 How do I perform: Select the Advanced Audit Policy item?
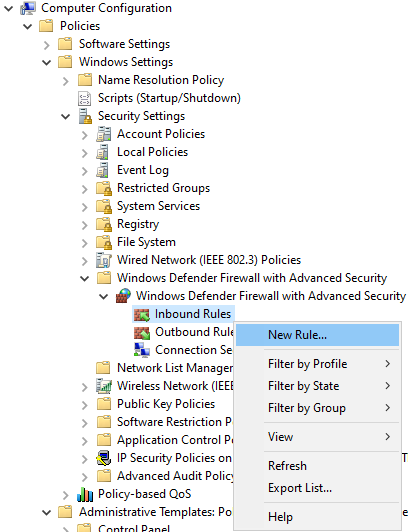tap(175, 476)
